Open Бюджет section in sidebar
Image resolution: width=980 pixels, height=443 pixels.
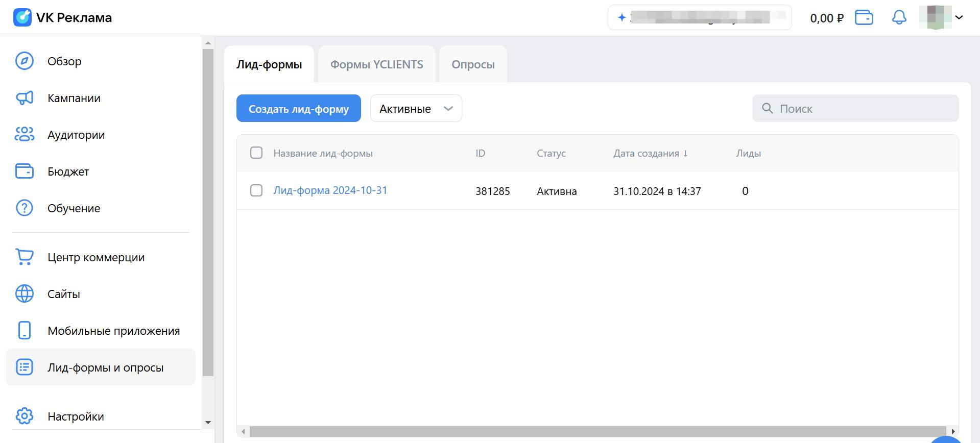pyautogui.click(x=101, y=171)
